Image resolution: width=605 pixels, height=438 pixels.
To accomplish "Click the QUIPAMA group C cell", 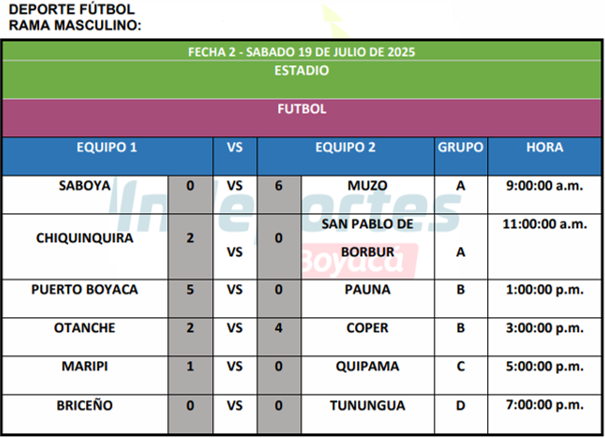I will point(461,375).
